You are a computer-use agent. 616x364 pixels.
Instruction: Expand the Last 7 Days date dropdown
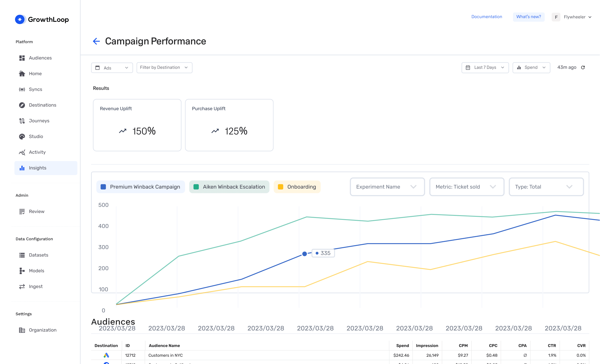(485, 68)
